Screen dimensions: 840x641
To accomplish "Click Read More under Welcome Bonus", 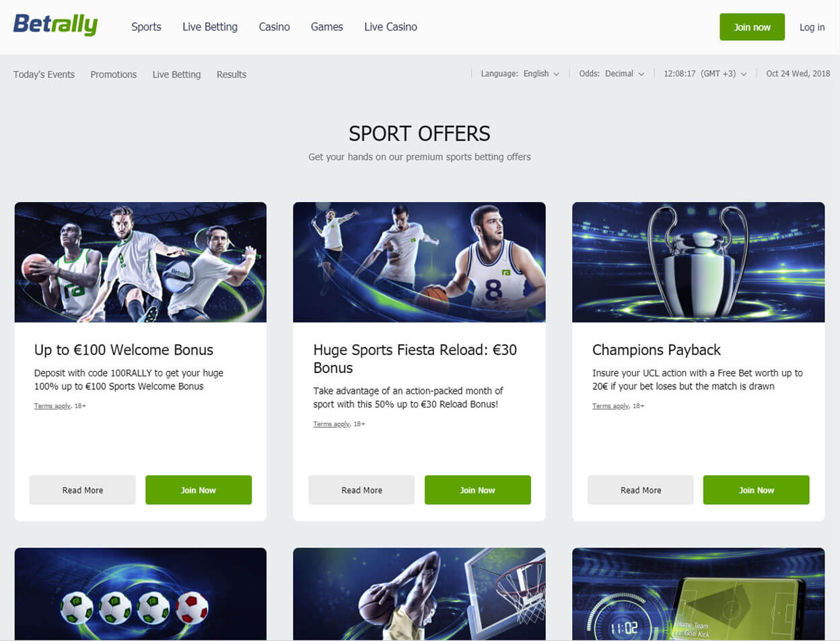I will tap(83, 490).
